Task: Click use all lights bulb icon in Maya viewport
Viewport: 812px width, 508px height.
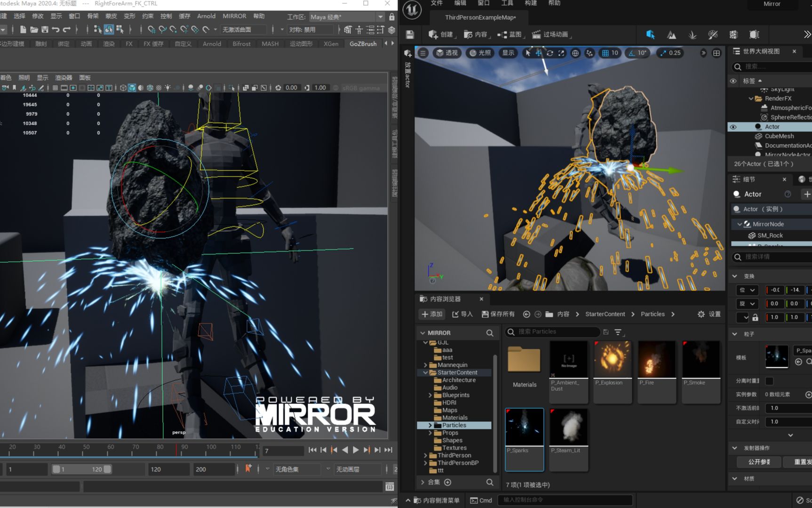Action: pos(167,88)
